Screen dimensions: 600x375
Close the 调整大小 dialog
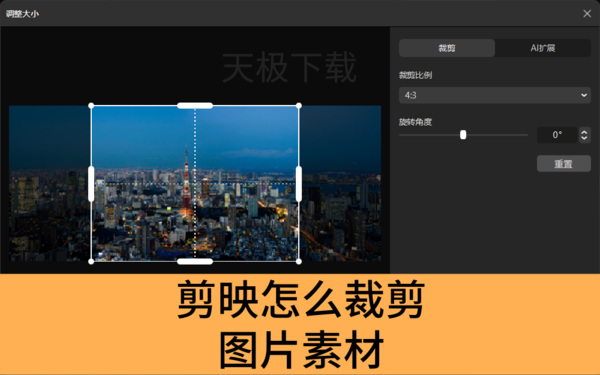pyautogui.click(x=587, y=13)
